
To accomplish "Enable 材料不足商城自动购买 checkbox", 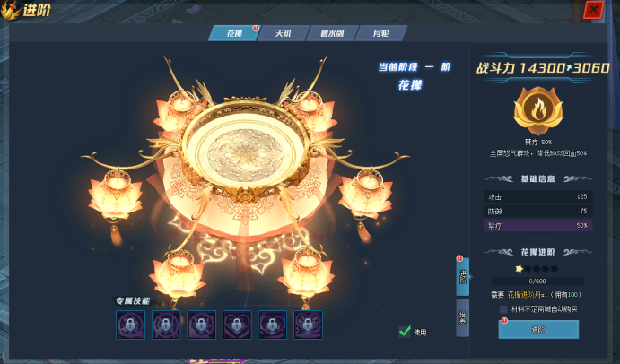I will tap(503, 309).
